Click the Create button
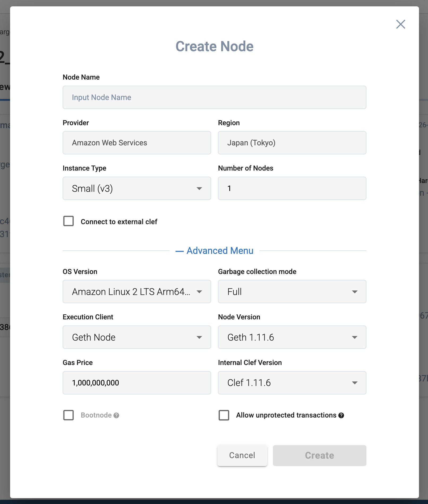428x504 pixels. pyautogui.click(x=319, y=455)
